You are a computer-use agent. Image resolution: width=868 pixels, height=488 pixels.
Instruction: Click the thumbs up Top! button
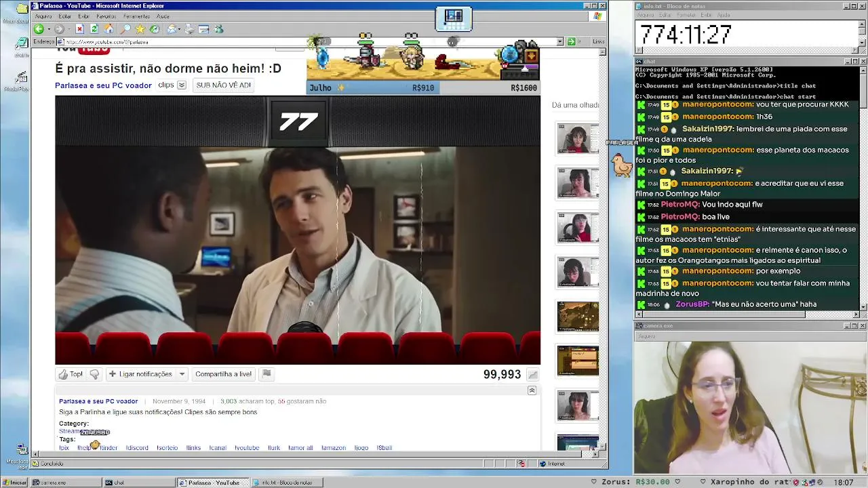(x=71, y=374)
